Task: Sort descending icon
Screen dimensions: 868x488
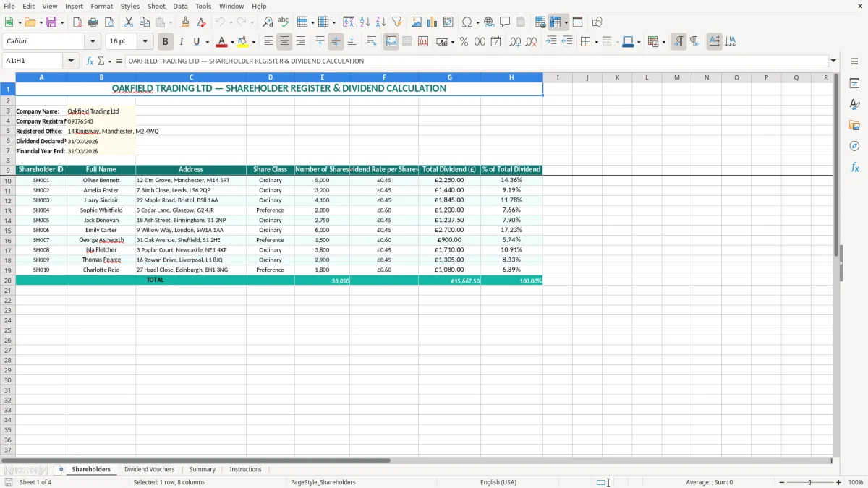Action: coord(381,22)
